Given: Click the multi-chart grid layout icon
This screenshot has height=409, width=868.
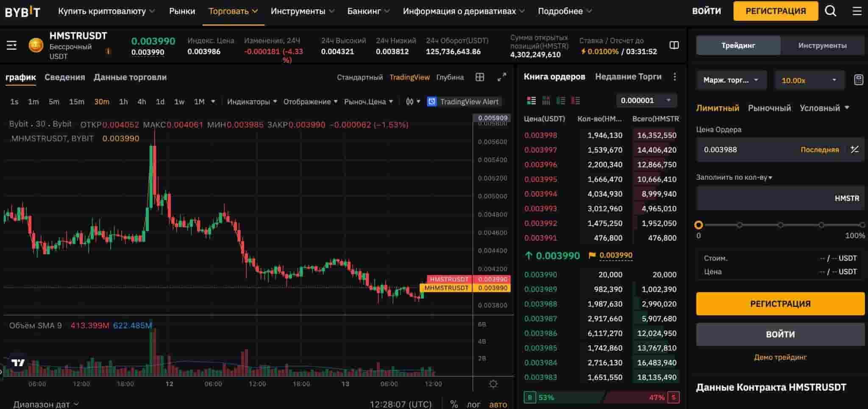Looking at the screenshot, I should 480,77.
